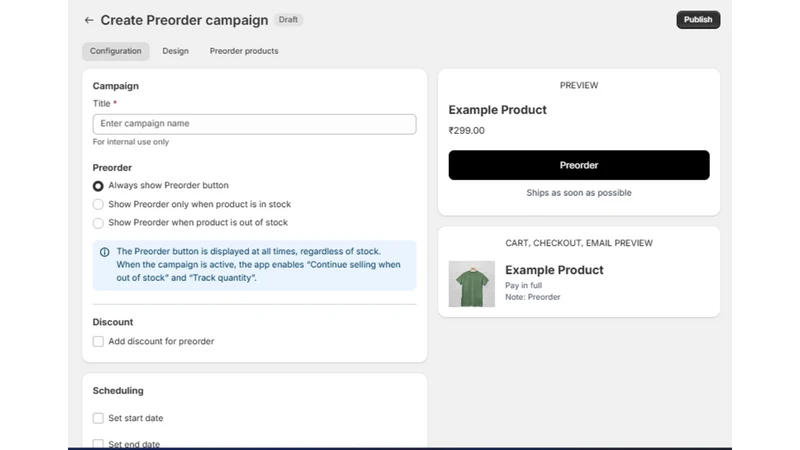
Task: Click the info icon in blue notice
Action: (x=105, y=252)
